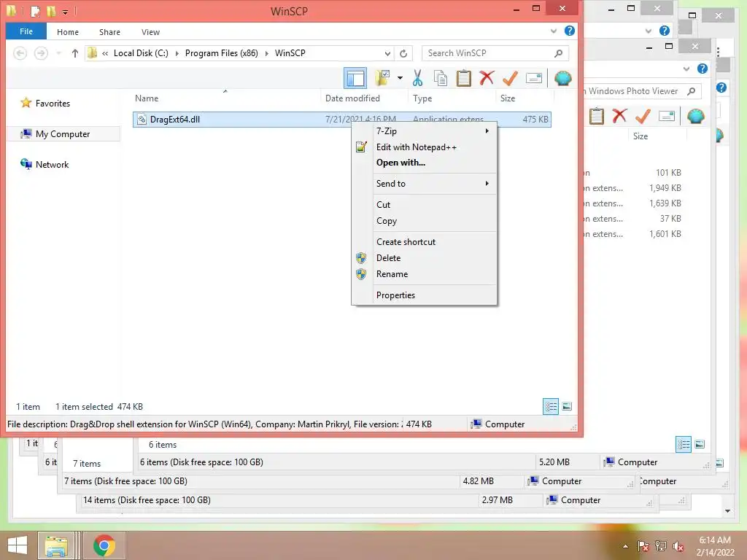The height and width of the screenshot is (560, 747).
Task: Choose Edit with Notepad++ from context menu
Action: (424, 147)
